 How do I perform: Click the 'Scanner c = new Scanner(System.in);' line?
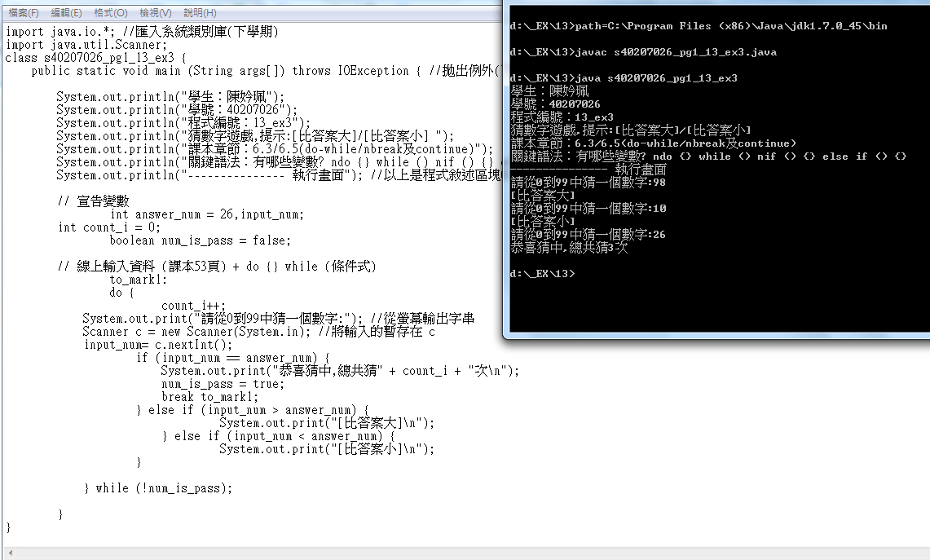pos(258,333)
